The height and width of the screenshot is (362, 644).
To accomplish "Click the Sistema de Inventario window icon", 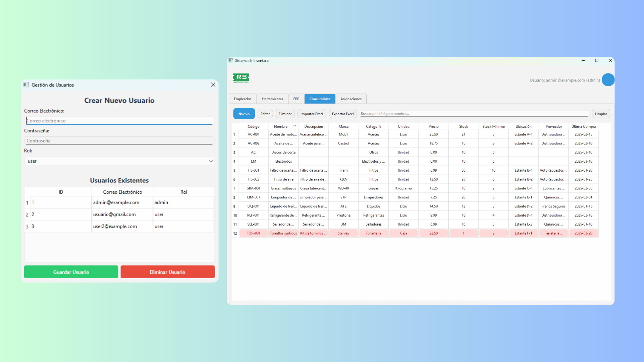I will (231, 61).
